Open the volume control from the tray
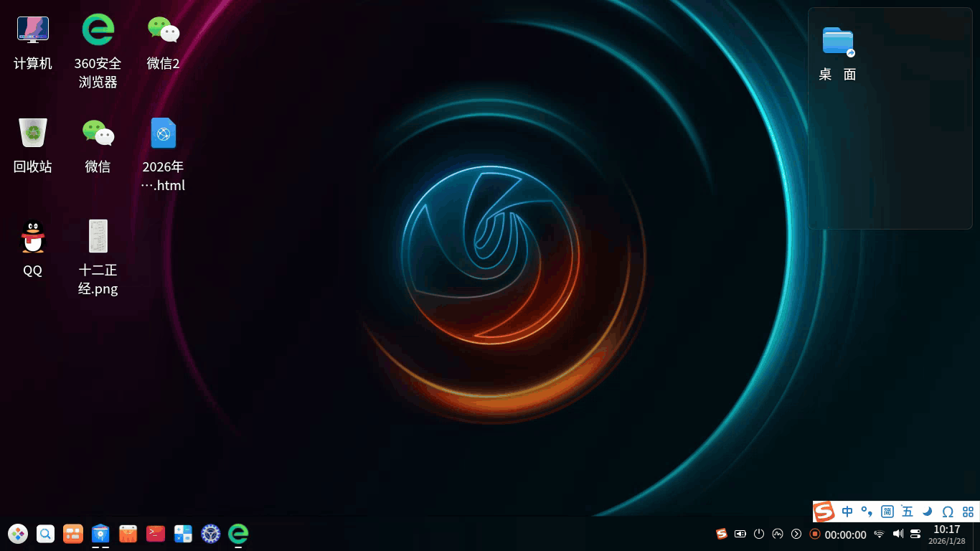The image size is (980, 551). [898, 534]
